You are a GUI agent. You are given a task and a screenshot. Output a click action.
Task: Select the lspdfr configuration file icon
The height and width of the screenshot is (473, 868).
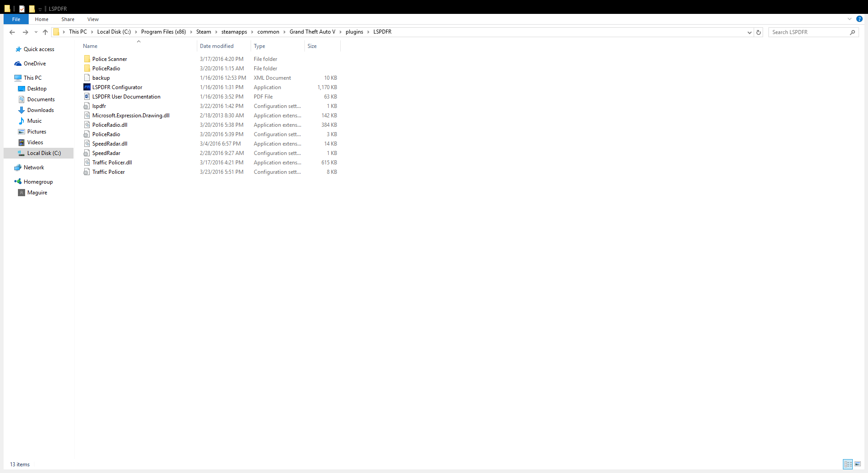pos(87,106)
